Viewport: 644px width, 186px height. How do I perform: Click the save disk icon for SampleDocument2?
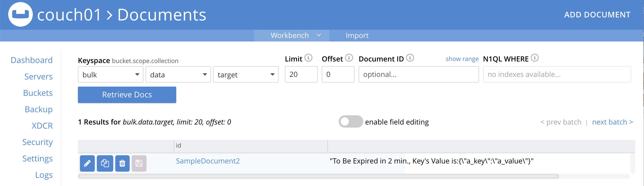139,163
